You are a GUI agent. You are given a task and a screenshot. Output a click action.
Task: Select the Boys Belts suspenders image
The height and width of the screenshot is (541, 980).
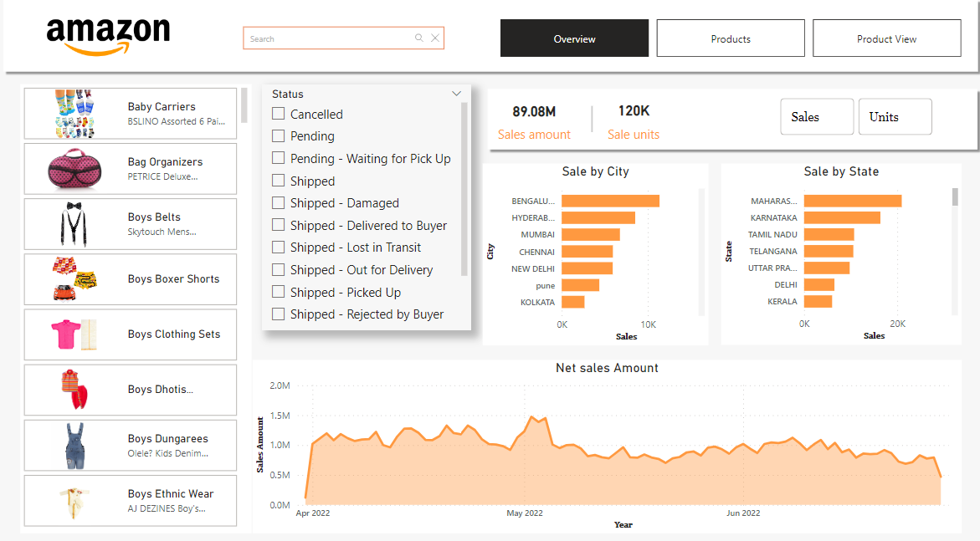(74, 223)
